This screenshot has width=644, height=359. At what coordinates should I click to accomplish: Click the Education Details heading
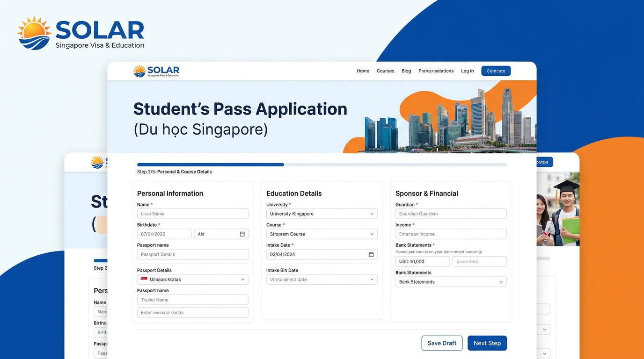(x=294, y=194)
